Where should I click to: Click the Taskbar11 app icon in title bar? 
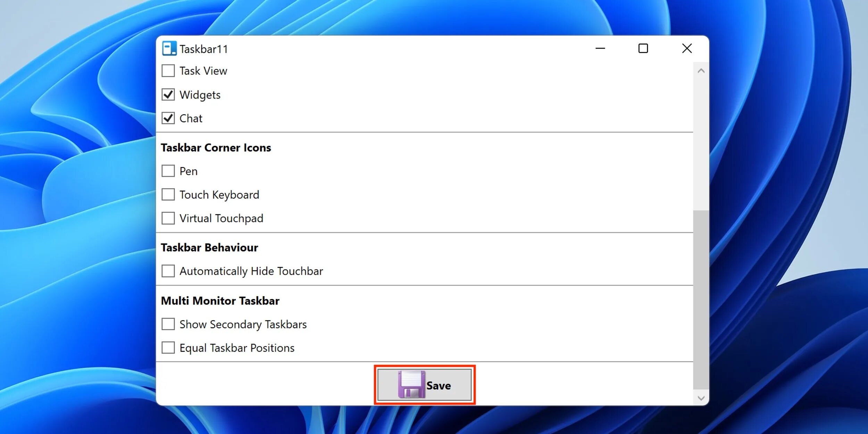click(169, 49)
